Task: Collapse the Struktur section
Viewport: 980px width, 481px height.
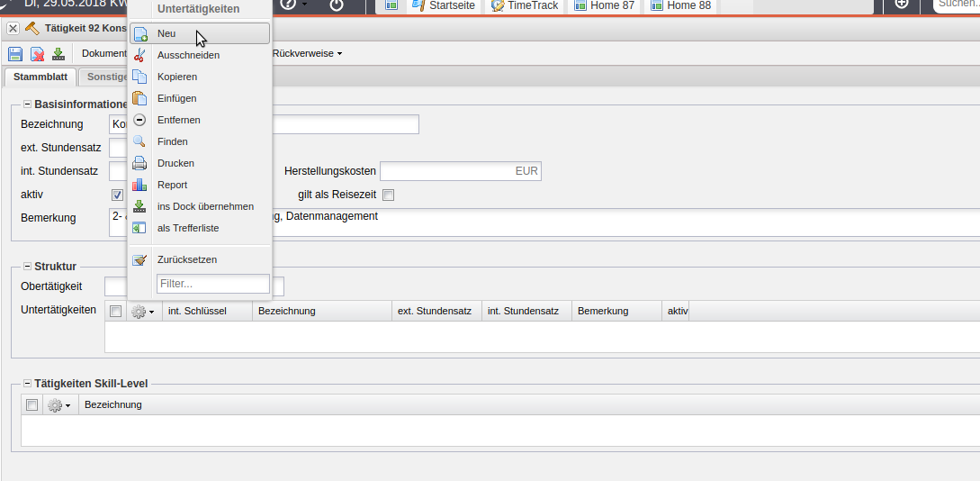Action: click(27, 267)
